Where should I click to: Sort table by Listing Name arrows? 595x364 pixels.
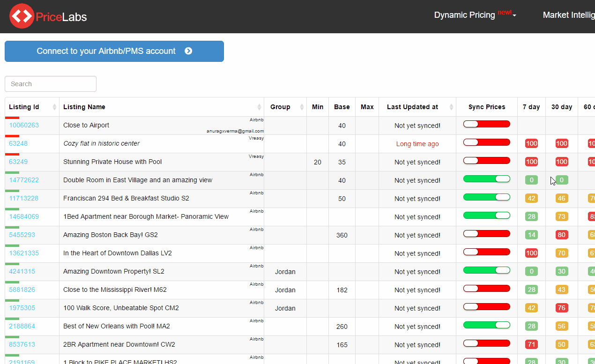pyautogui.click(x=259, y=107)
